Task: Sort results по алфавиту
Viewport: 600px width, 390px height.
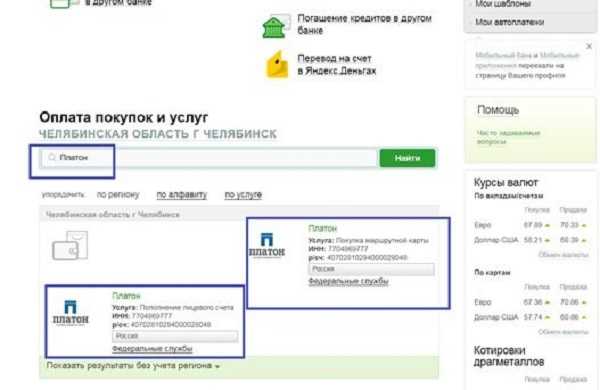Action: click(x=182, y=195)
